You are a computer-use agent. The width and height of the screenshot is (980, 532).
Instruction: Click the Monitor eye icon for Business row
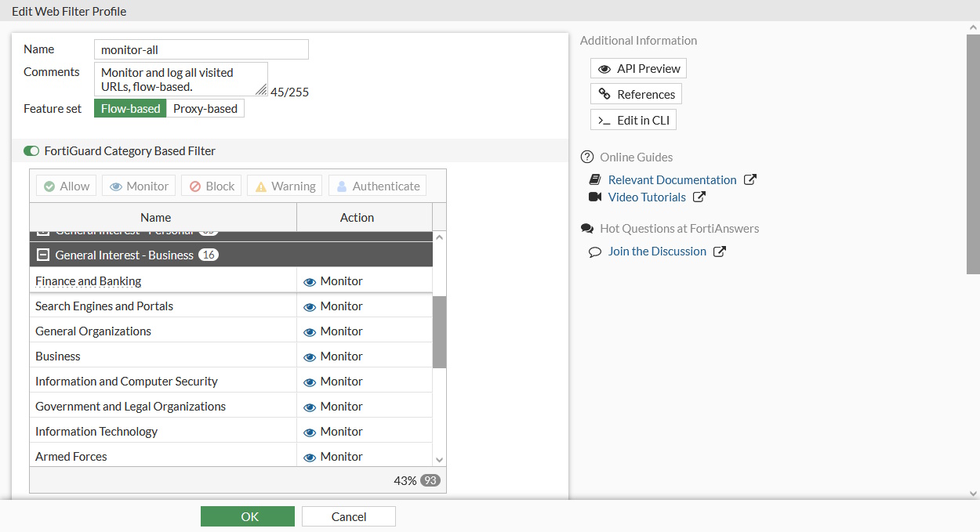coord(310,356)
